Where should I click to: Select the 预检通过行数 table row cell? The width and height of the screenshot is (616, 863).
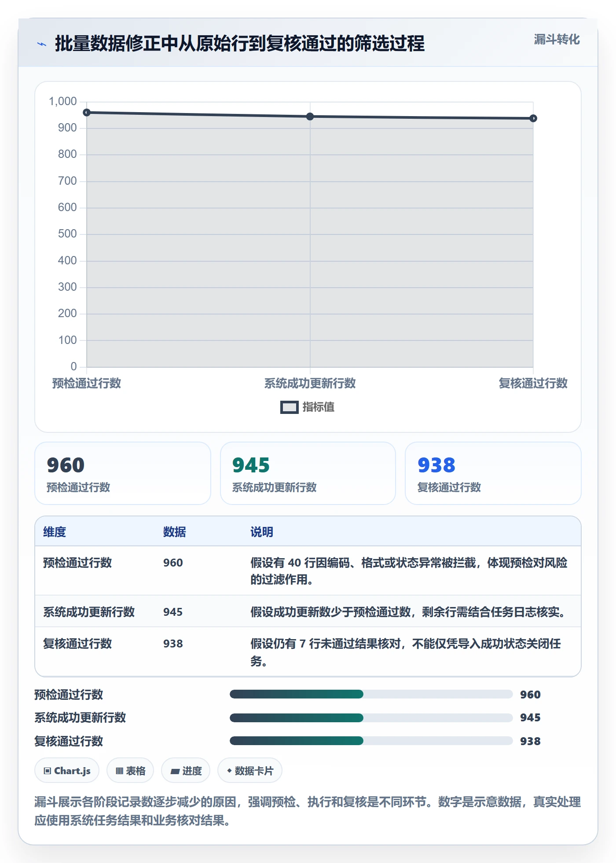click(x=77, y=563)
